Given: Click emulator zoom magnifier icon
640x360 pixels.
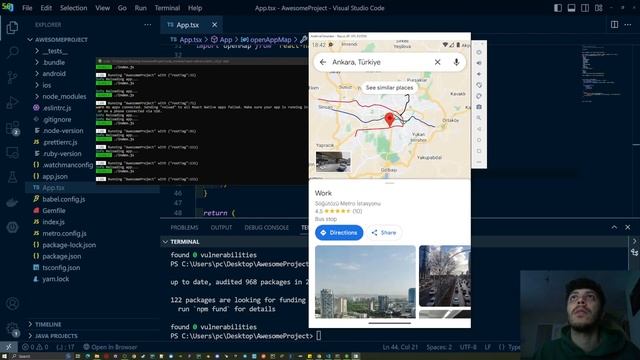Looking at the screenshot, I should point(479,118).
